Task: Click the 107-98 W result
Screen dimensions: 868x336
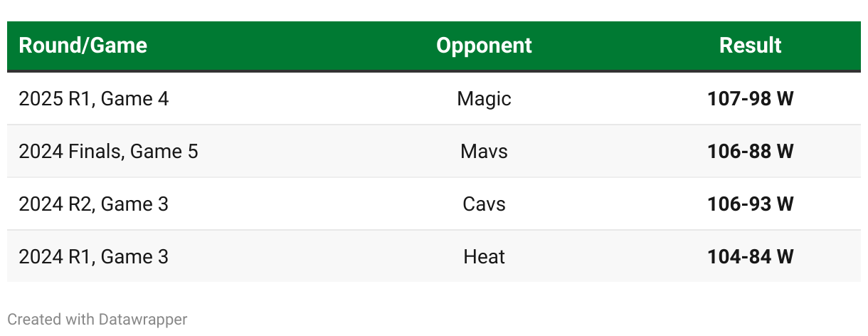Action: pyautogui.click(x=750, y=98)
